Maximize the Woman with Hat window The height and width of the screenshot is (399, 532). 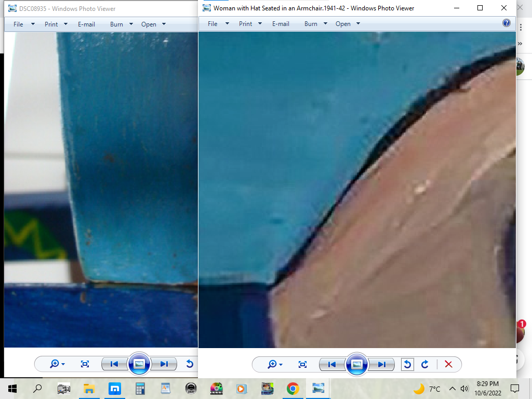(480, 8)
